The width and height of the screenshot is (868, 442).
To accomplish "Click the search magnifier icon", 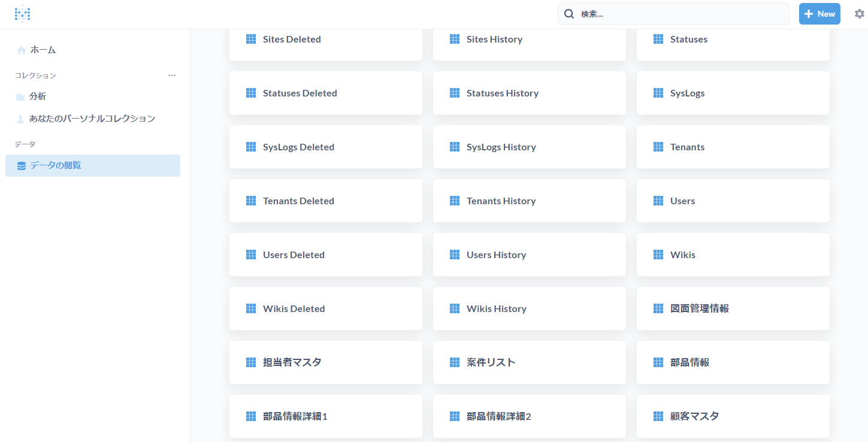I will tap(569, 14).
